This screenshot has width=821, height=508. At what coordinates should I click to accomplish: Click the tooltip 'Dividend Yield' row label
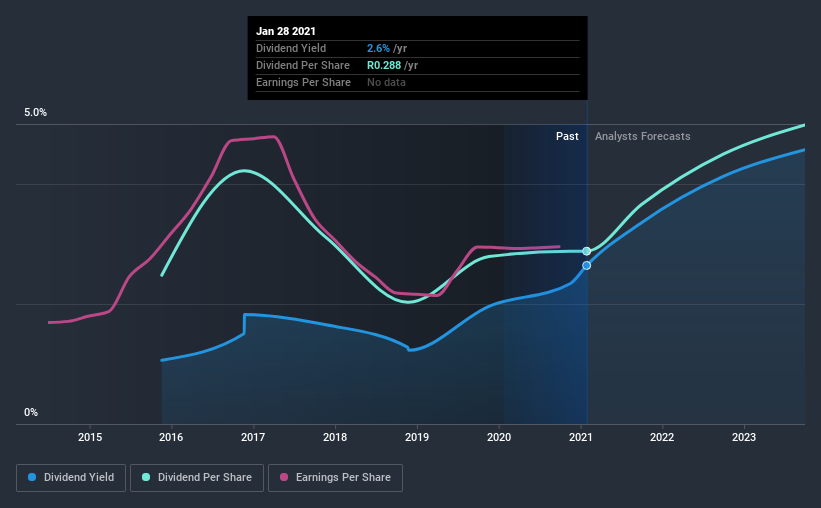291,48
